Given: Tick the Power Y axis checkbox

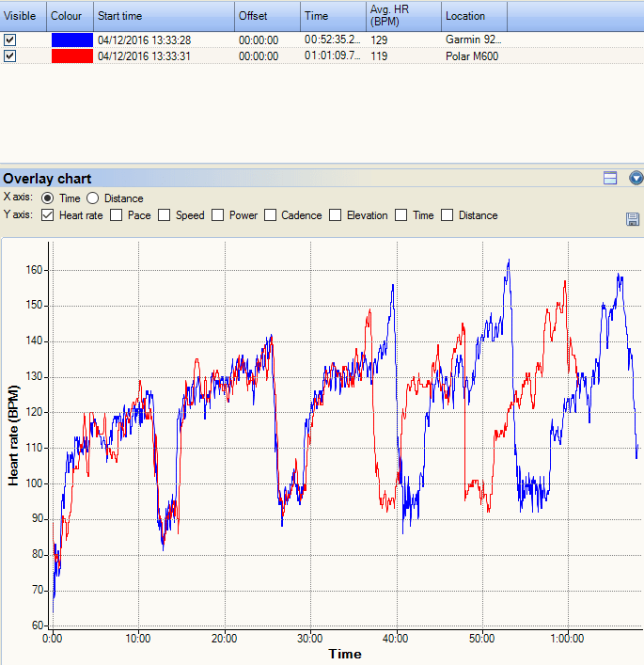Looking at the screenshot, I should [218, 215].
